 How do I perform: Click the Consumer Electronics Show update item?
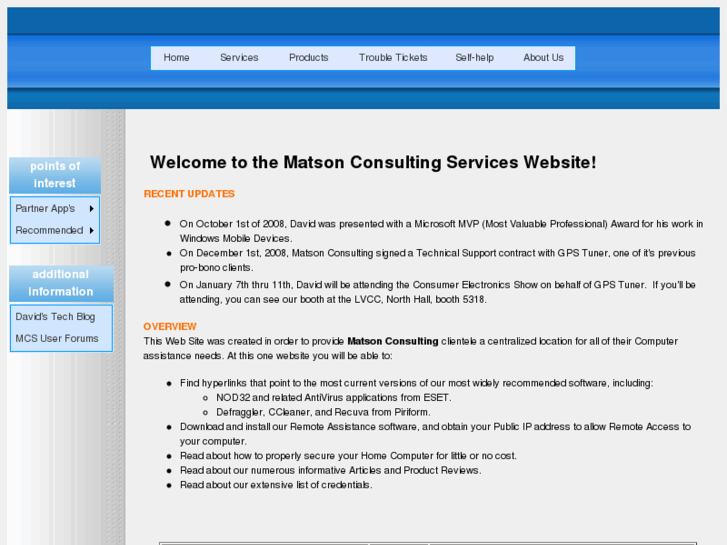(x=438, y=292)
